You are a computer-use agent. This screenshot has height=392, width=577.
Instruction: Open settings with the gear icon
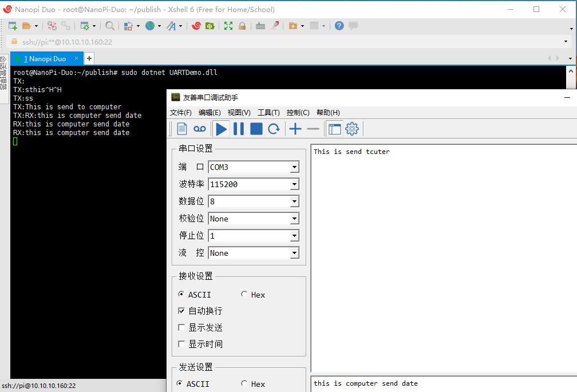click(x=352, y=129)
